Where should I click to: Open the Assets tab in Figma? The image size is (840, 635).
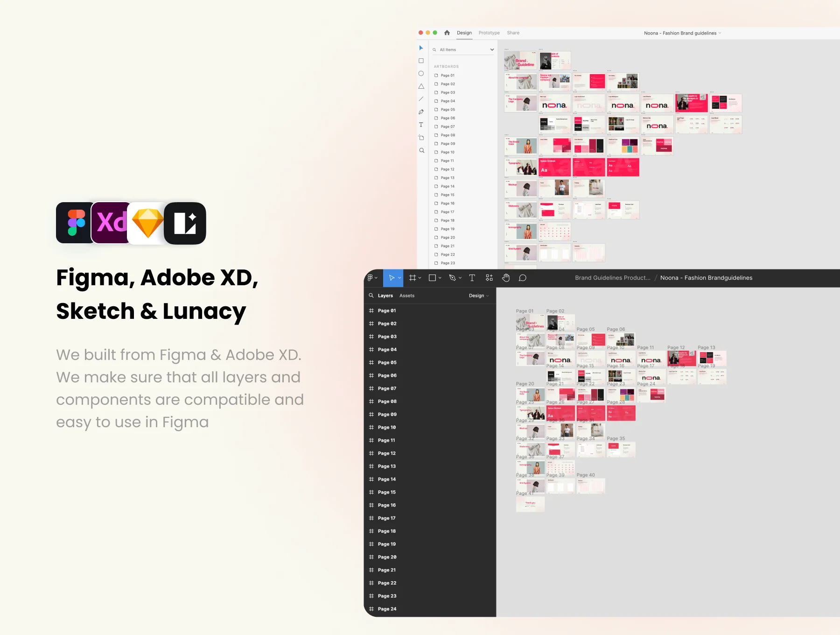pos(407,296)
